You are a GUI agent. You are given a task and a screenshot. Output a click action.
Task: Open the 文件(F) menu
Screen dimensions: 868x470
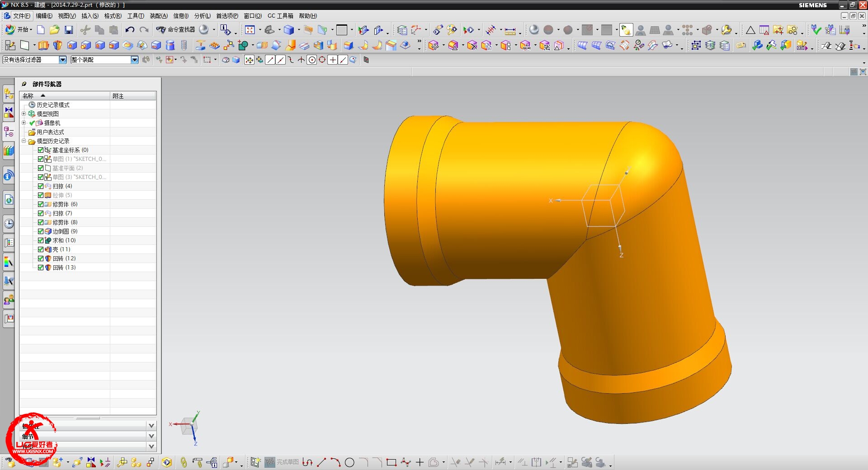(21, 16)
